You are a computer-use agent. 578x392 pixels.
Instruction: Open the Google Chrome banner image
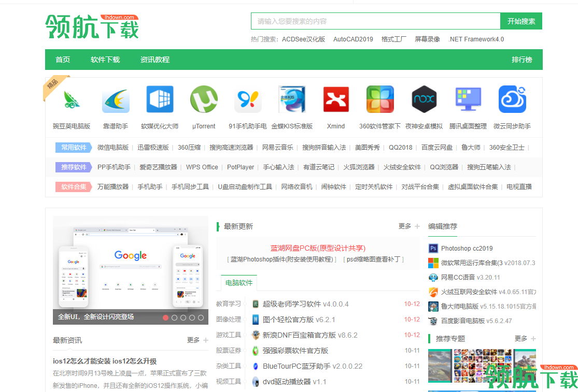tap(131, 270)
